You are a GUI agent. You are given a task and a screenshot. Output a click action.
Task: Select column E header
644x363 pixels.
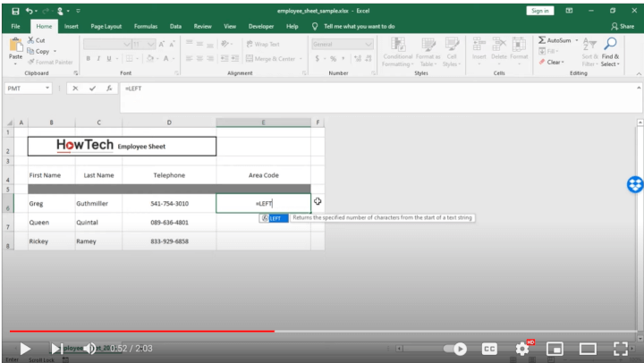[263, 122]
